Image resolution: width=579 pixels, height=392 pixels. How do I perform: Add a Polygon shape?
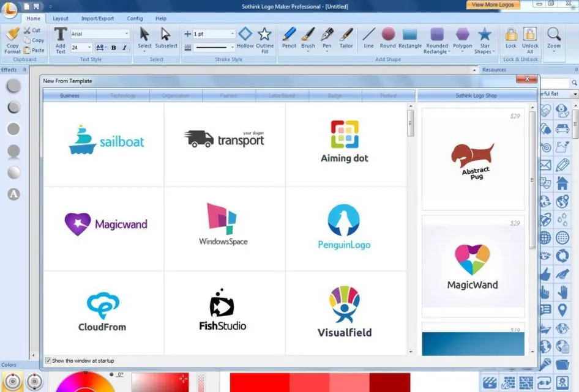point(462,39)
